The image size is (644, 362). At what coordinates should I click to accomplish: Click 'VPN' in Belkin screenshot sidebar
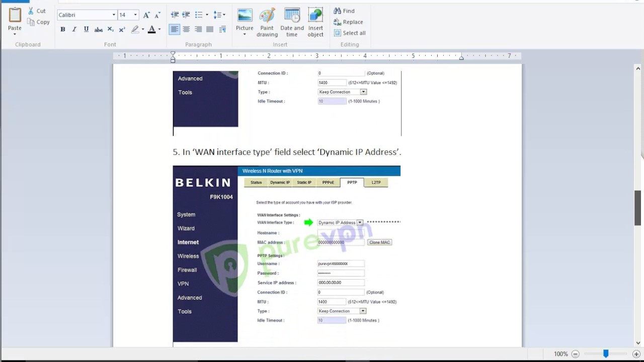(183, 284)
